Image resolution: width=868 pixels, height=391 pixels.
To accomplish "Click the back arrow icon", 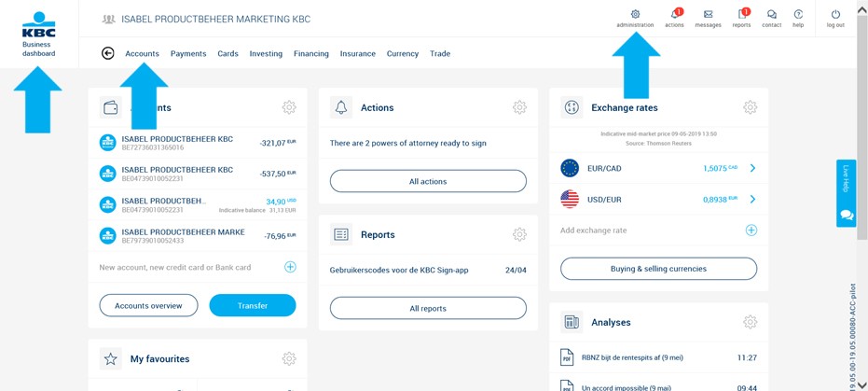I will click(x=108, y=53).
